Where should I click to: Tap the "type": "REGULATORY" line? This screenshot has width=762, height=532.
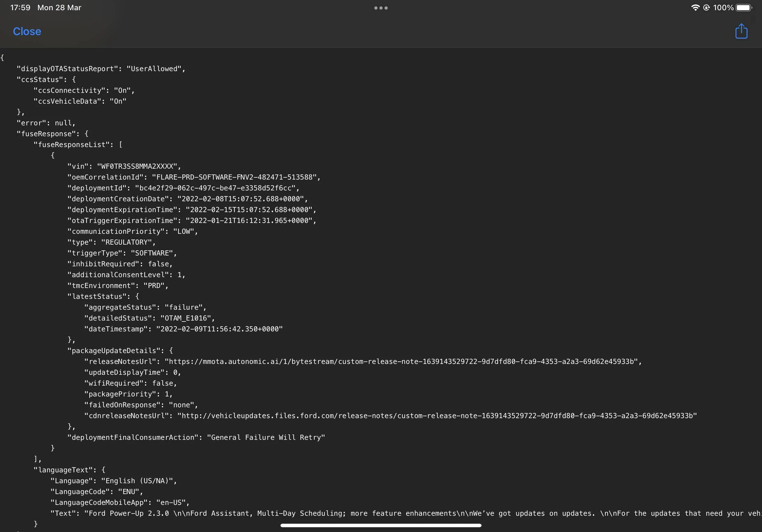point(111,242)
